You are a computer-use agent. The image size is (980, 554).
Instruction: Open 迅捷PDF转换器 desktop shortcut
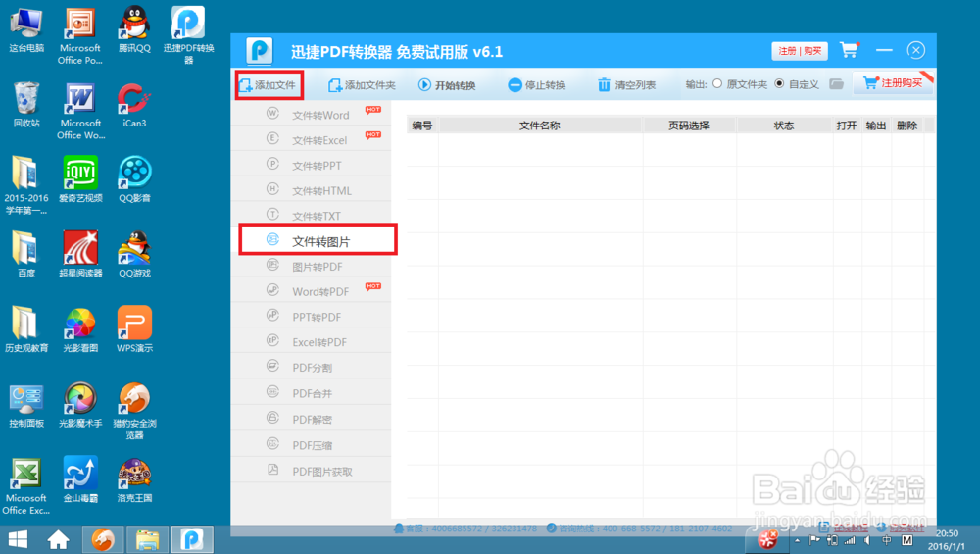[x=188, y=35]
